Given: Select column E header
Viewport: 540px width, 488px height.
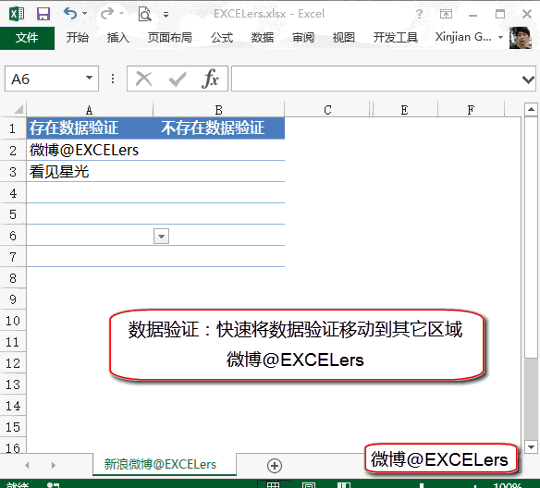Looking at the screenshot, I should coord(405,110).
